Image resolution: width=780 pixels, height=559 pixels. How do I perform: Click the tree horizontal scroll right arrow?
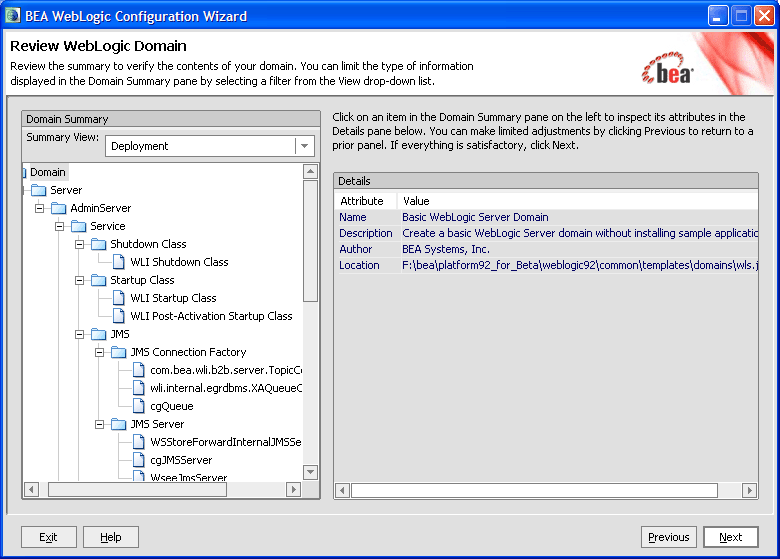[293, 489]
